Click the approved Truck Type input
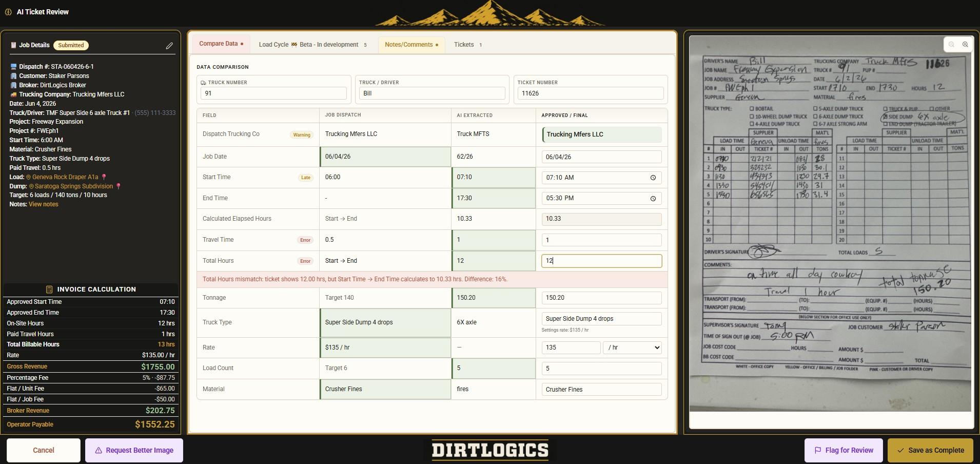The image size is (980, 464). [x=602, y=319]
